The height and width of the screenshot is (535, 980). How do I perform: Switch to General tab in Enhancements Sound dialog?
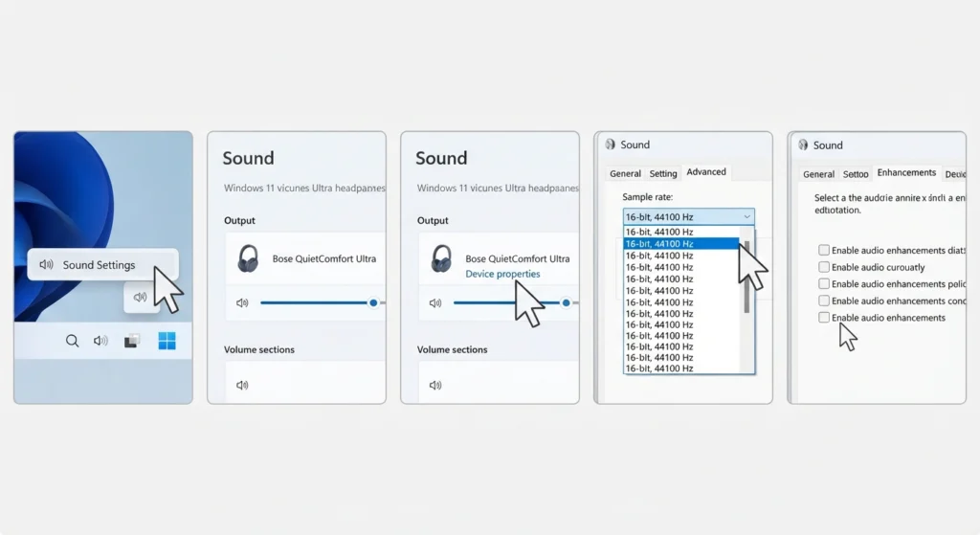819,174
